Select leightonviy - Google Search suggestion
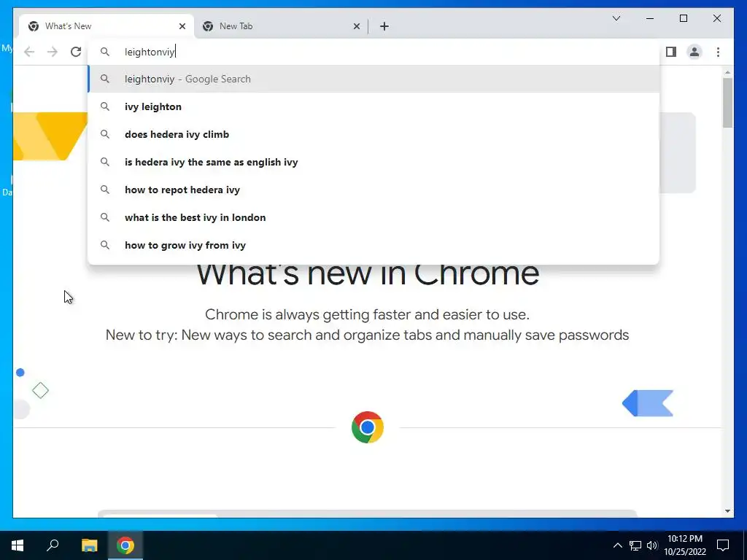 tap(374, 79)
